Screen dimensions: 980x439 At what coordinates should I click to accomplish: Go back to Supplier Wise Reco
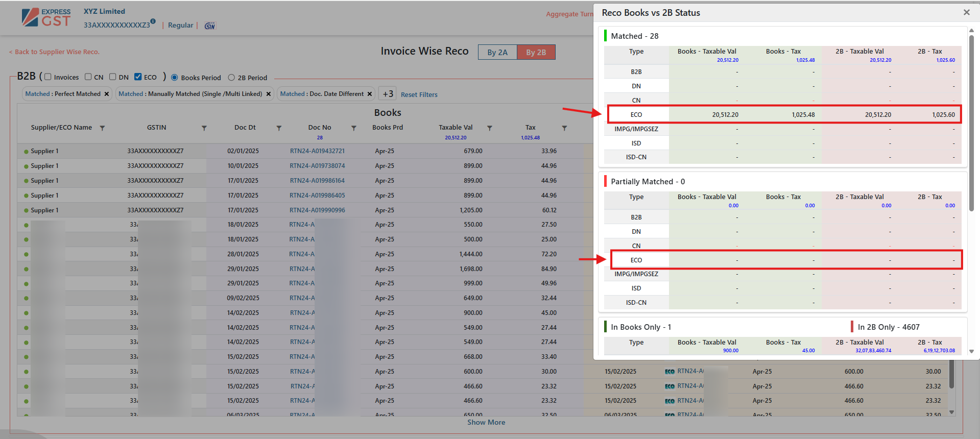tap(54, 52)
